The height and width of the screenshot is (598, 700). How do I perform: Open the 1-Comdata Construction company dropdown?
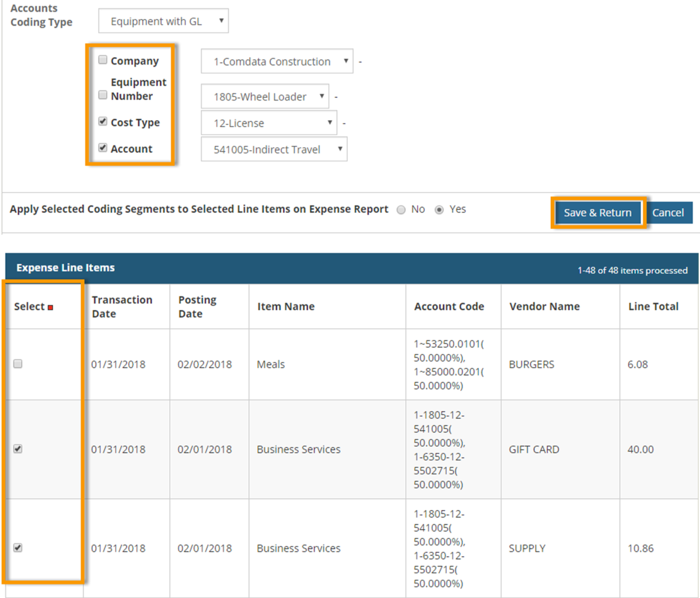pyautogui.click(x=277, y=61)
